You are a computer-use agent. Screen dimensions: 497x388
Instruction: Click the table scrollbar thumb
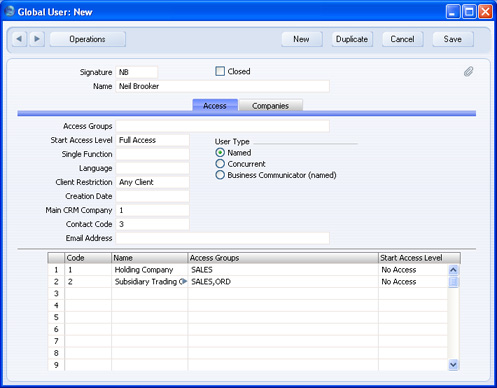(x=453, y=282)
